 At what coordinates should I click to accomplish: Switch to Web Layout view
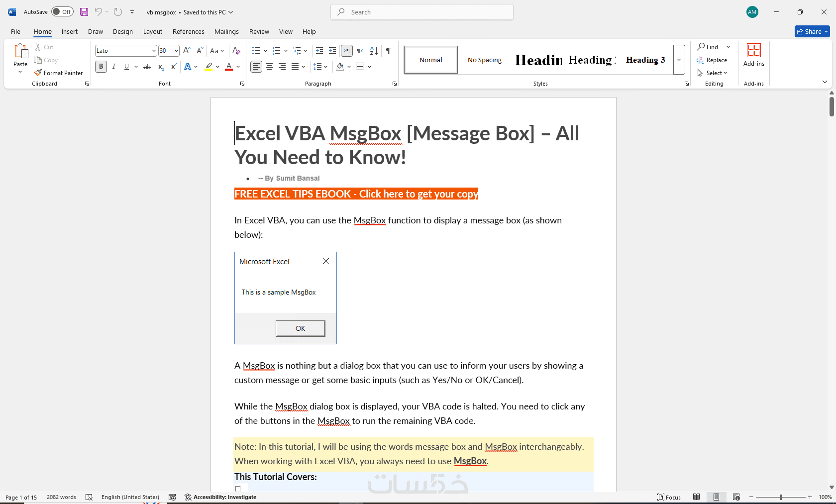736,497
